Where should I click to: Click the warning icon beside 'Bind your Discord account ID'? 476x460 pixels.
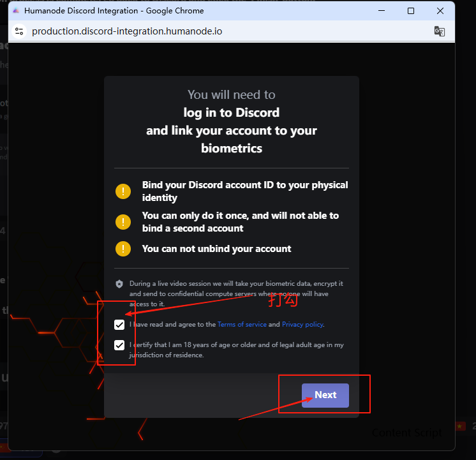pyautogui.click(x=123, y=191)
